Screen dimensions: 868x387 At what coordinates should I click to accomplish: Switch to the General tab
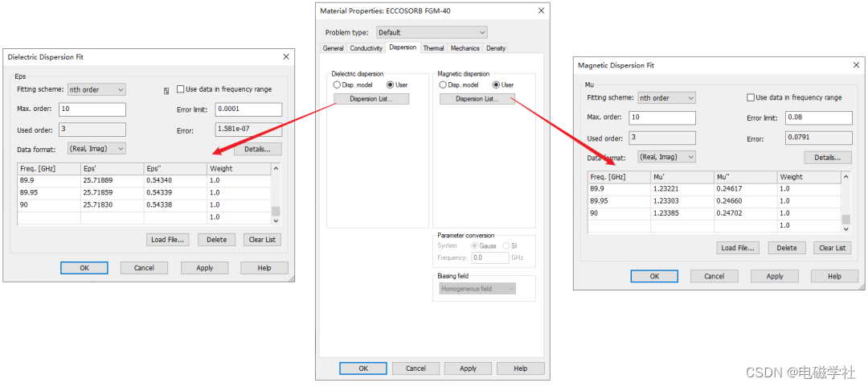[x=334, y=49]
